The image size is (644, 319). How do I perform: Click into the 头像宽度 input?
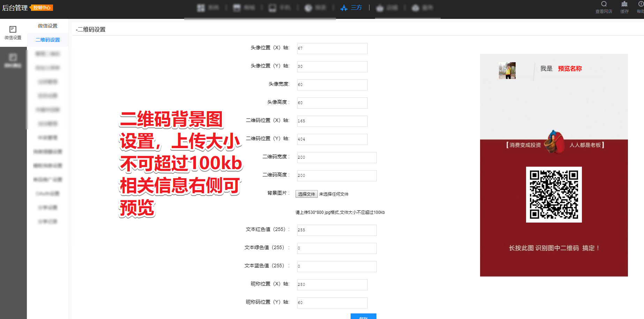coord(332,85)
